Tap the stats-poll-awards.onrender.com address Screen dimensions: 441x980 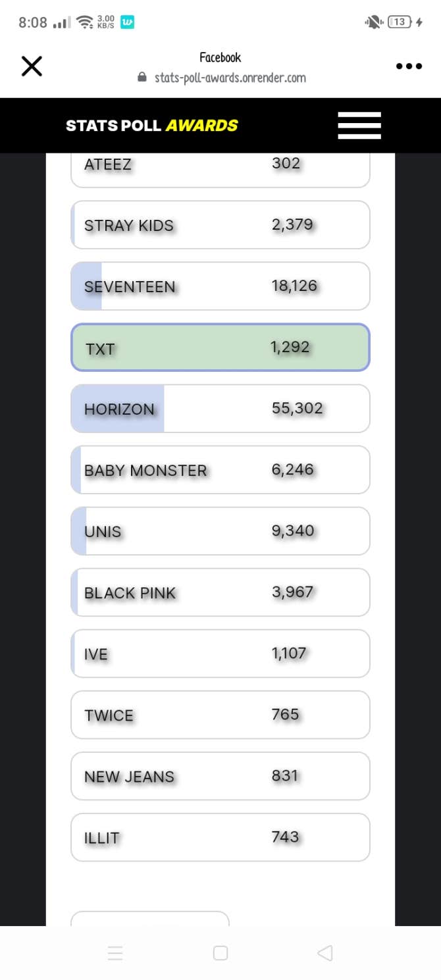click(230, 78)
